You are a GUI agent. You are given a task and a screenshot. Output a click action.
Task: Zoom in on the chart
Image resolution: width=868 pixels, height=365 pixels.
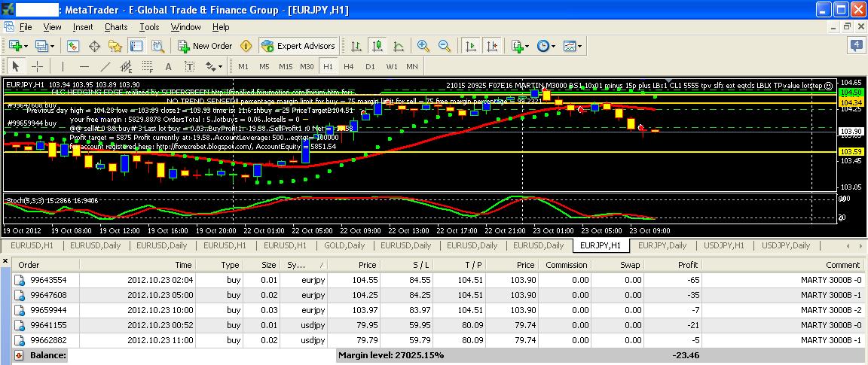(423, 46)
